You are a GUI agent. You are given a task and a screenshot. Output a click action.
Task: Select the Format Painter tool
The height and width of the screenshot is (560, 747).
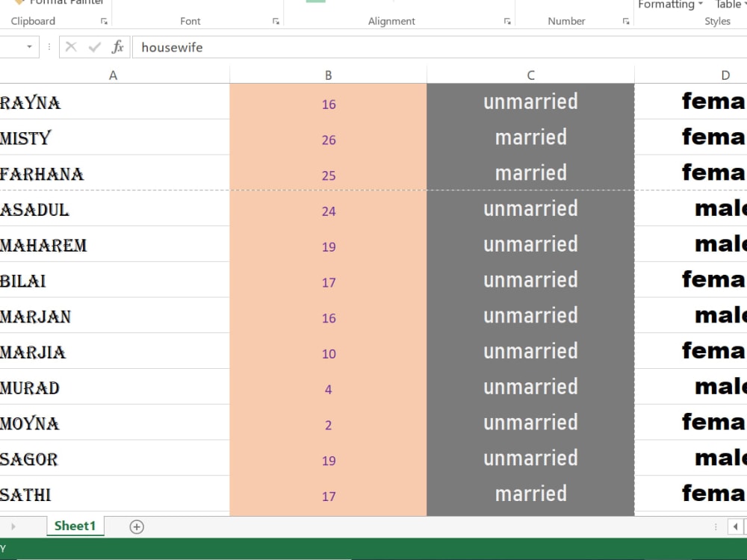click(x=60, y=2)
